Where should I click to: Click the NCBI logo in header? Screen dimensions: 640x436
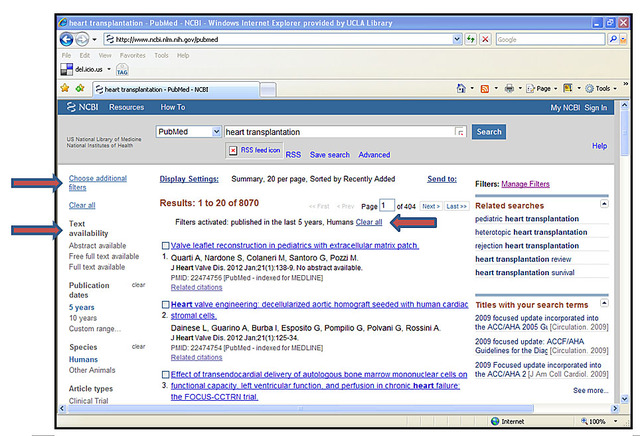coord(82,107)
